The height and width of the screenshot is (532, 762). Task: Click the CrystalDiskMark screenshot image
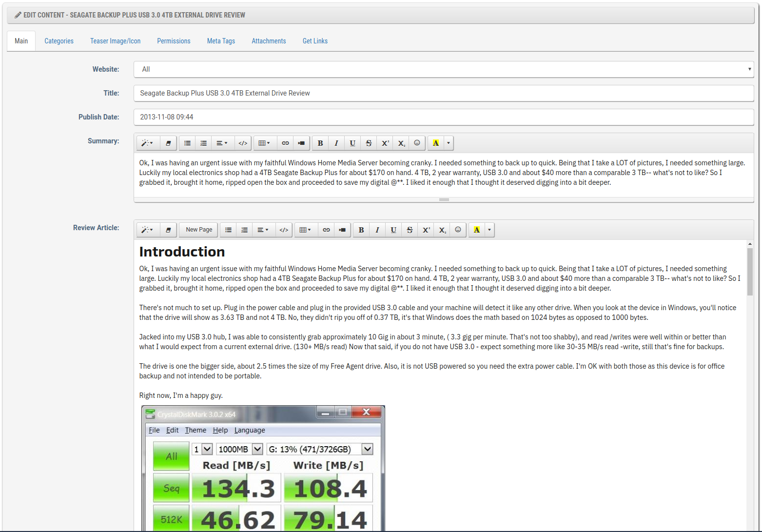(x=263, y=468)
